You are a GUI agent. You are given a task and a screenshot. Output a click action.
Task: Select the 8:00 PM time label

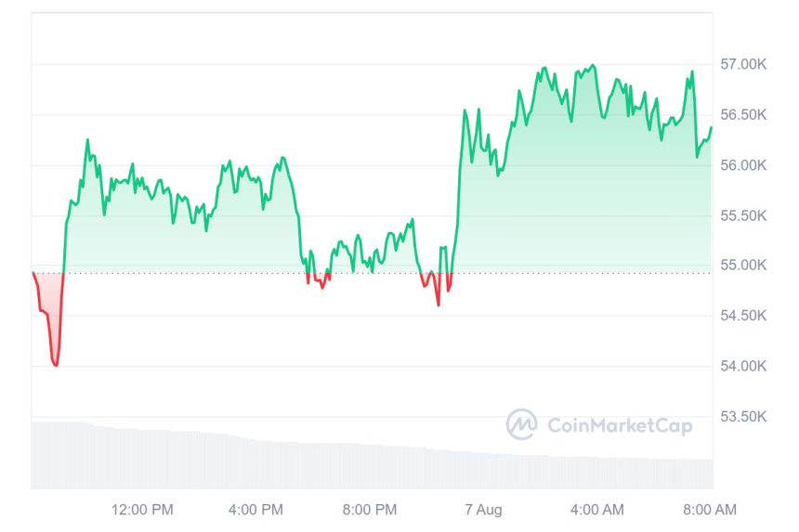(x=370, y=510)
